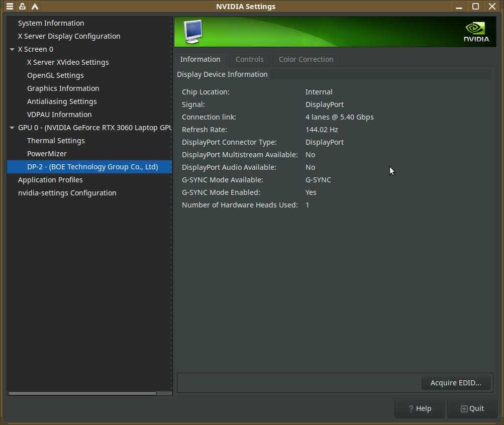Click the Display Device Information heading
Screen dimensions: 504x425
pos(222,74)
